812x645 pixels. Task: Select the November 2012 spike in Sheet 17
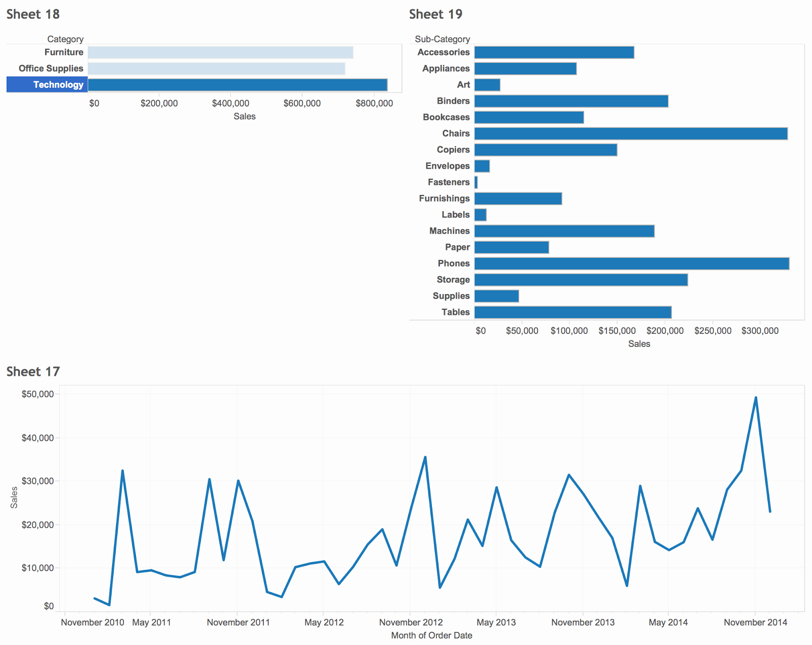click(425, 457)
